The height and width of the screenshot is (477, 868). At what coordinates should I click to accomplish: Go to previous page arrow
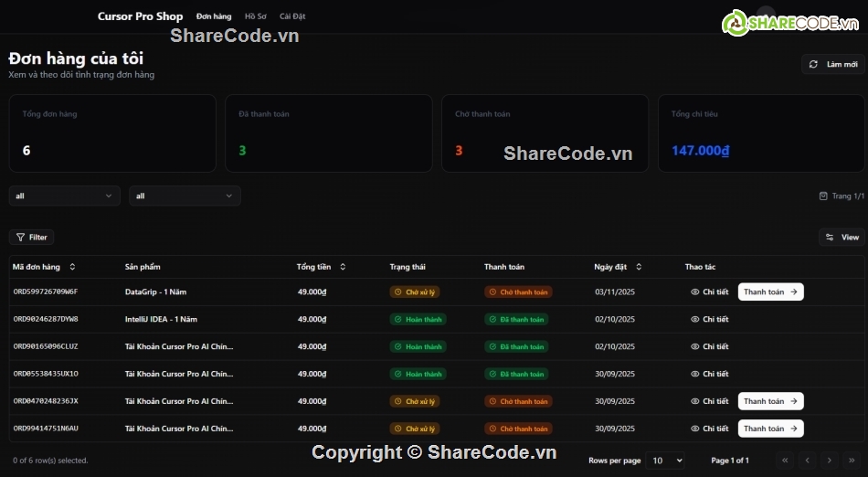coord(807,461)
